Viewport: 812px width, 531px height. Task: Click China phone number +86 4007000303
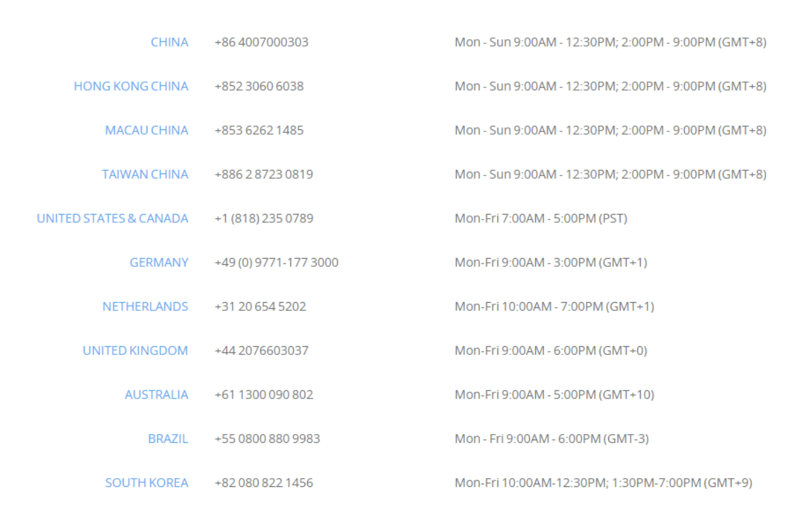[x=261, y=42]
